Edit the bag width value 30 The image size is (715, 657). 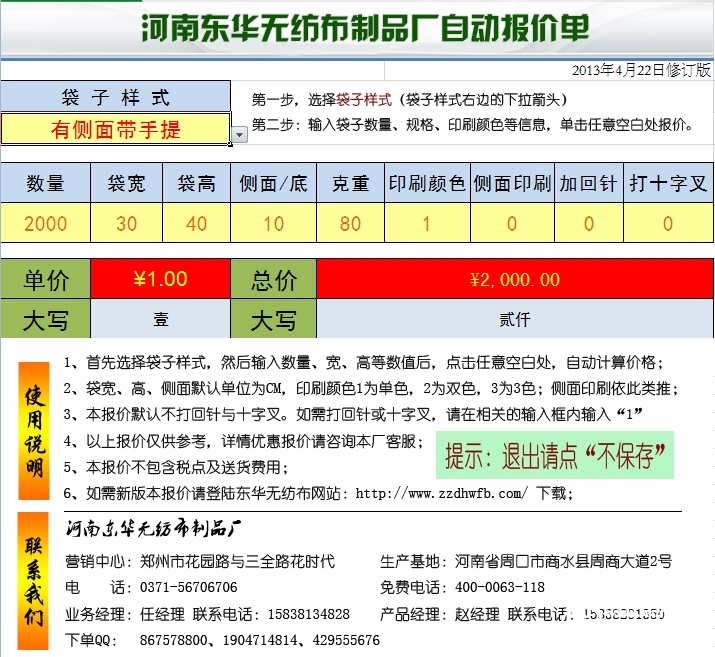pyautogui.click(x=126, y=223)
